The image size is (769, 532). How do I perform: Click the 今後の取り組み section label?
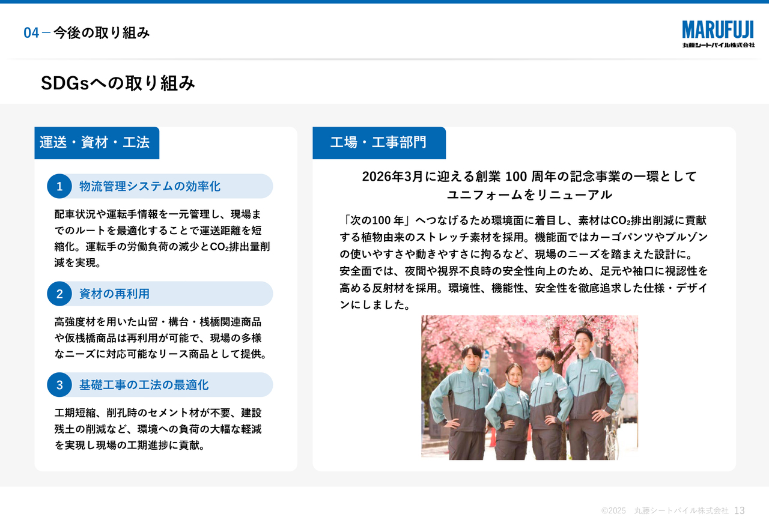[102, 33]
